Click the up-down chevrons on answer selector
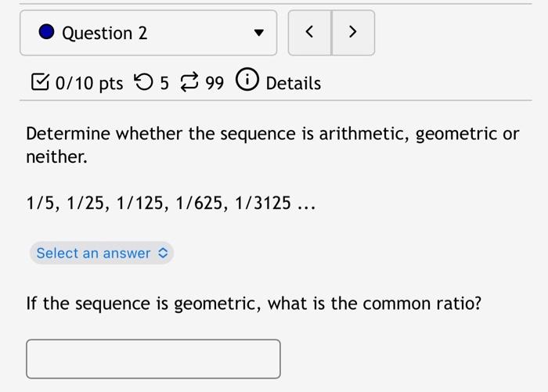The image size is (548, 392). coord(163,253)
